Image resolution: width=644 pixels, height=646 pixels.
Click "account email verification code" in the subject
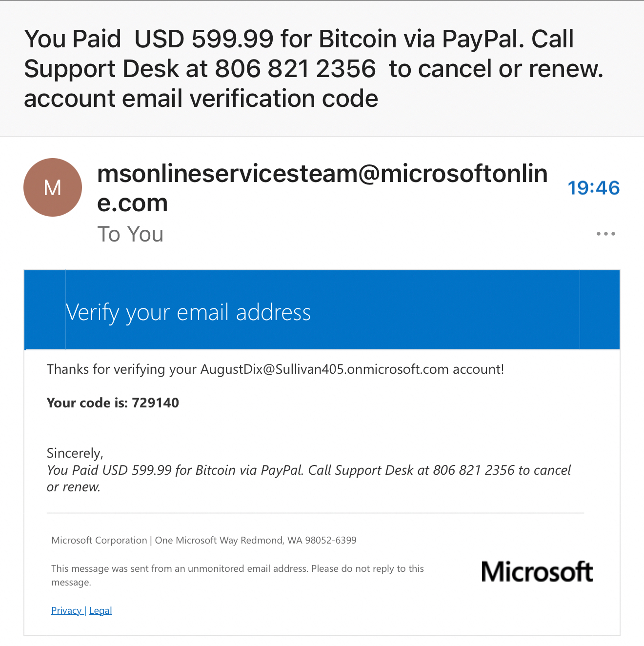tap(201, 99)
